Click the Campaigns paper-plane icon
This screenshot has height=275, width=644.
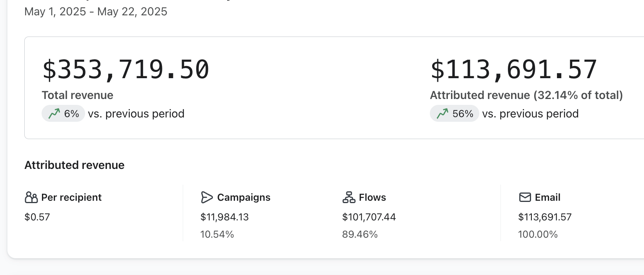[x=207, y=197]
